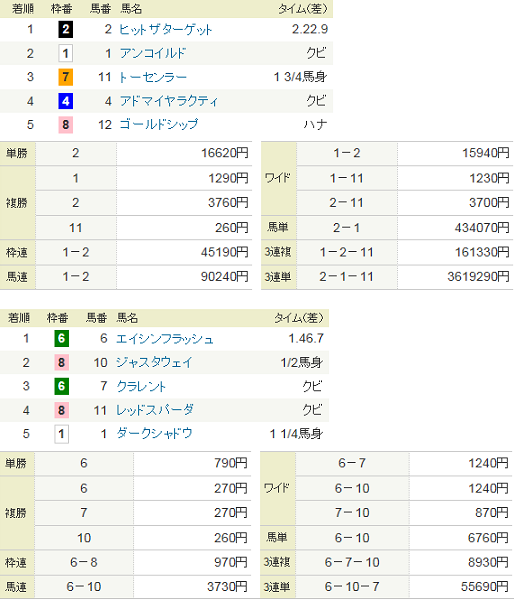This screenshot has height=600, width=515.
Task: Open horse link ジャスタウェイ
Action: pos(154,362)
